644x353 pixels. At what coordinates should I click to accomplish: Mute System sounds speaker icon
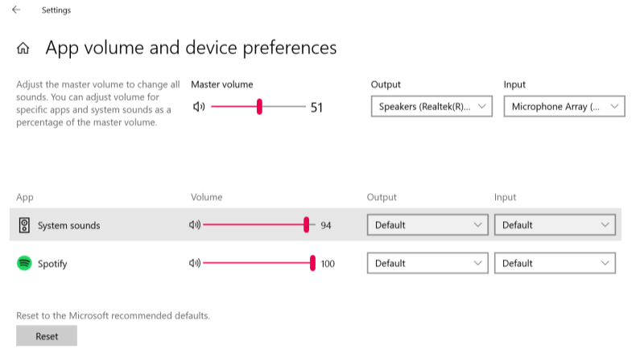(x=194, y=225)
